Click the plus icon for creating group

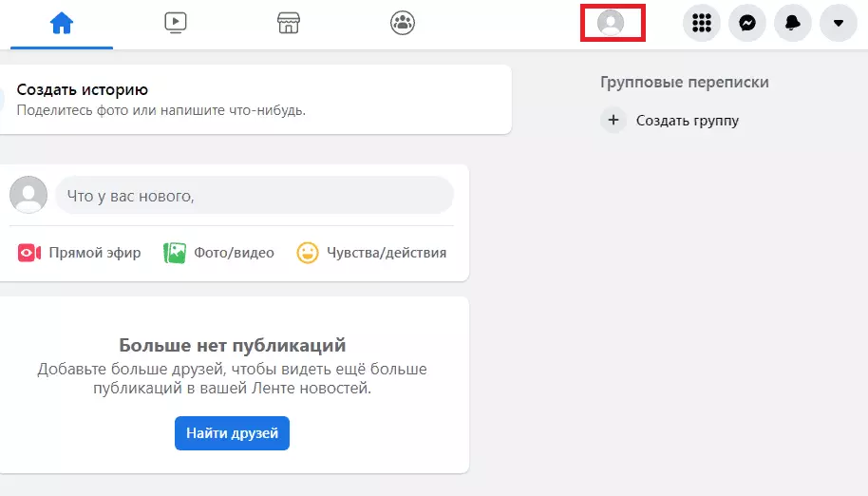[x=613, y=120]
